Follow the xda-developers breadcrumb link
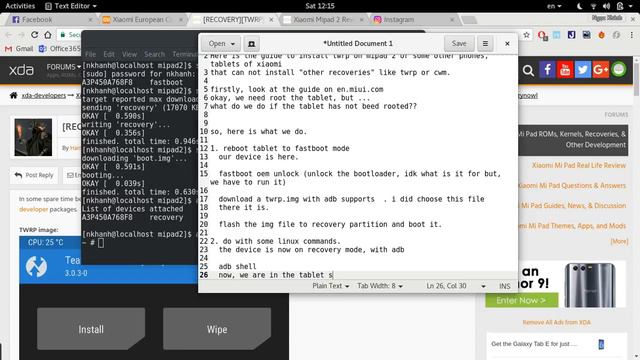This screenshot has width=640, height=360. point(44,96)
